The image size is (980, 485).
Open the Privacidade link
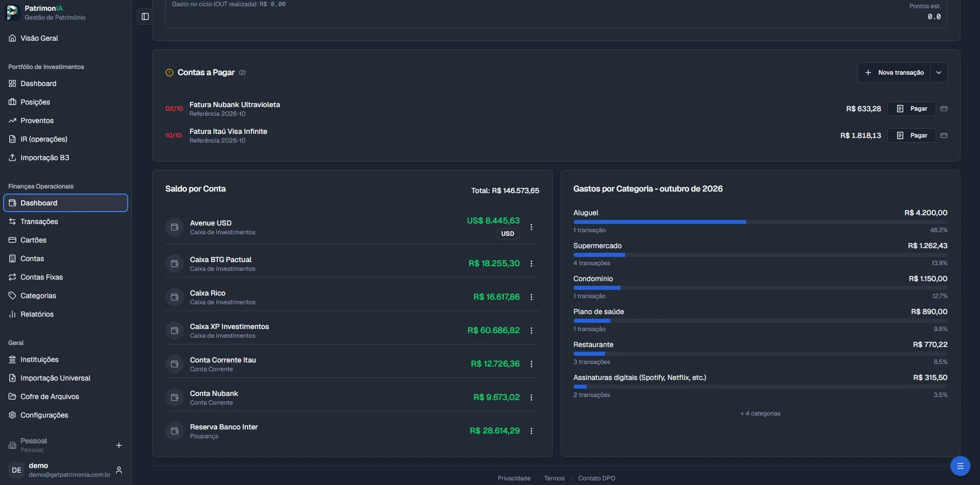pyautogui.click(x=514, y=478)
